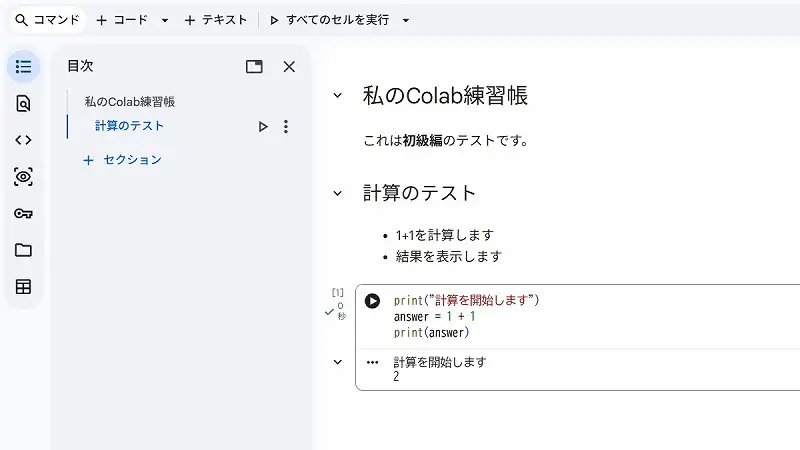Open the data table icon in sidebar

(x=23, y=287)
